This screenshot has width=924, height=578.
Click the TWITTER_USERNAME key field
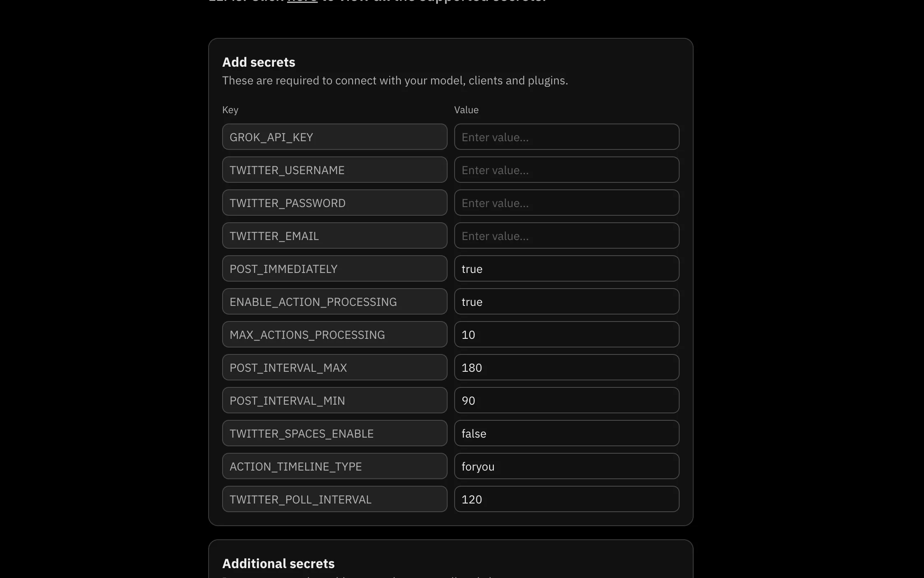(334, 170)
